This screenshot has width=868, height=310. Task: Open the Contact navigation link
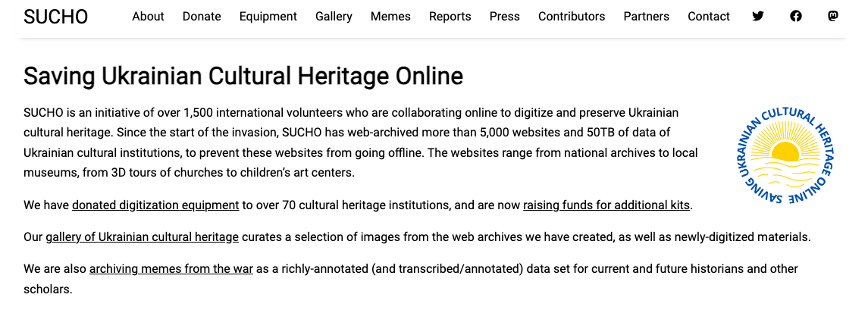pos(709,17)
